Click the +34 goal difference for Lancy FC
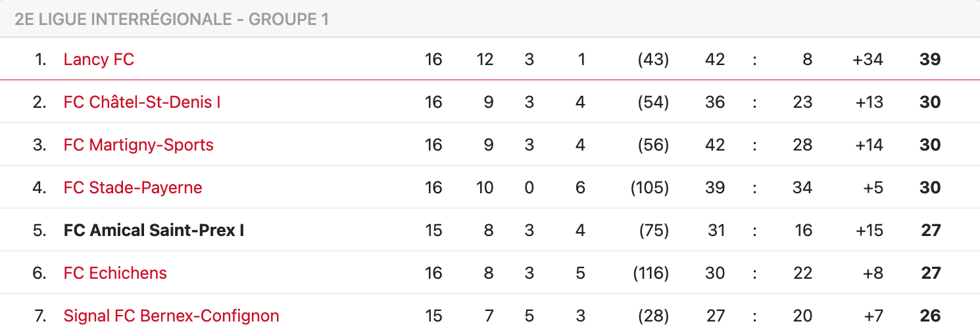Image resolution: width=980 pixels, height=334 pixels. pyautogui.click(x=868, y=59)
